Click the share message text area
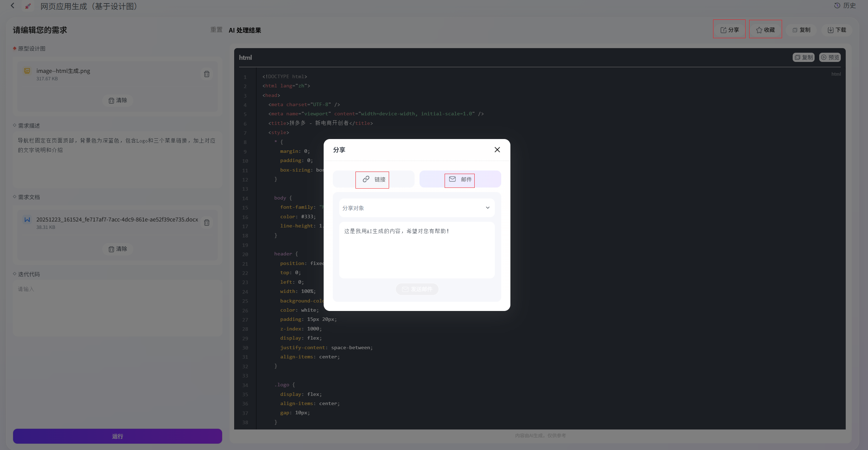This screenshot has width=868, height=450. pyautogui.click(x=417, y=250)
